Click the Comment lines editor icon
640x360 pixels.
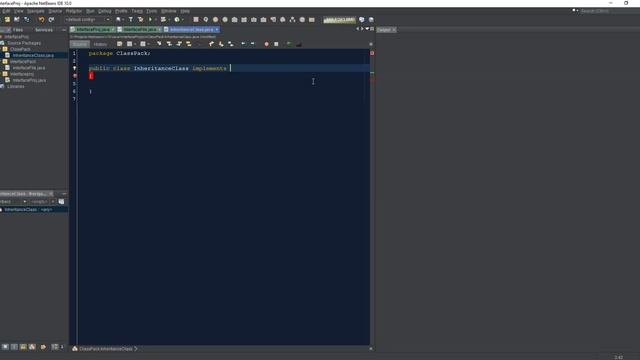pyautogui.click(x=289, y=44)
